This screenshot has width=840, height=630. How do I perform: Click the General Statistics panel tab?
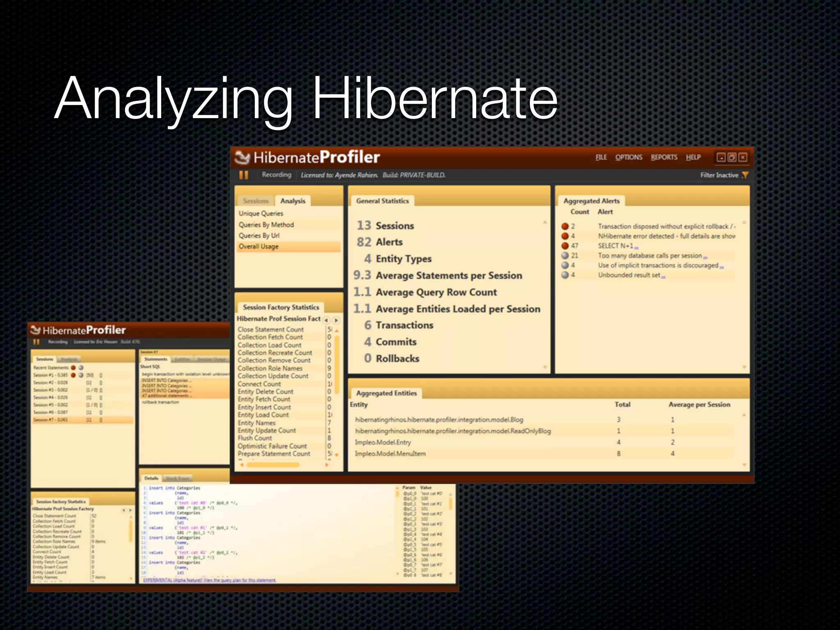click(382, 201)
